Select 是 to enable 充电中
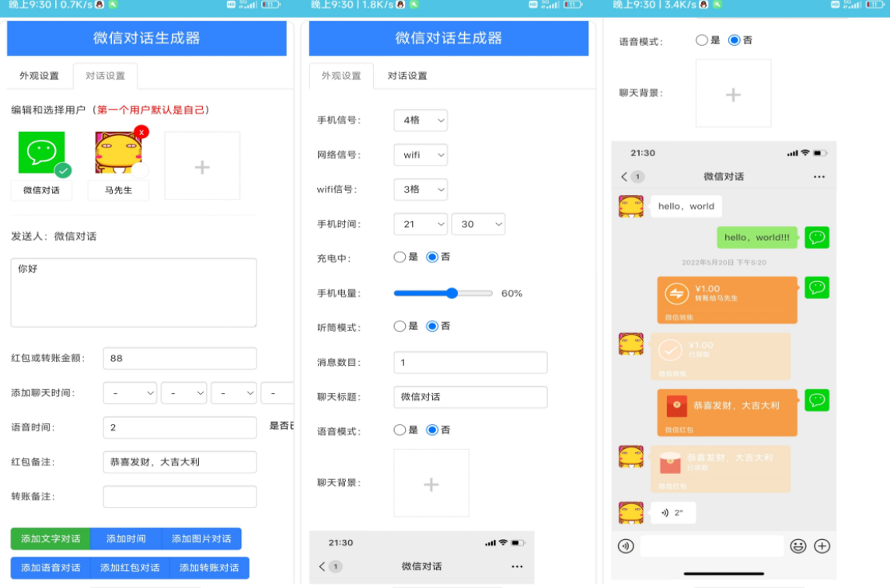Screen dimensions: 890x588 [x=400, y=257]
